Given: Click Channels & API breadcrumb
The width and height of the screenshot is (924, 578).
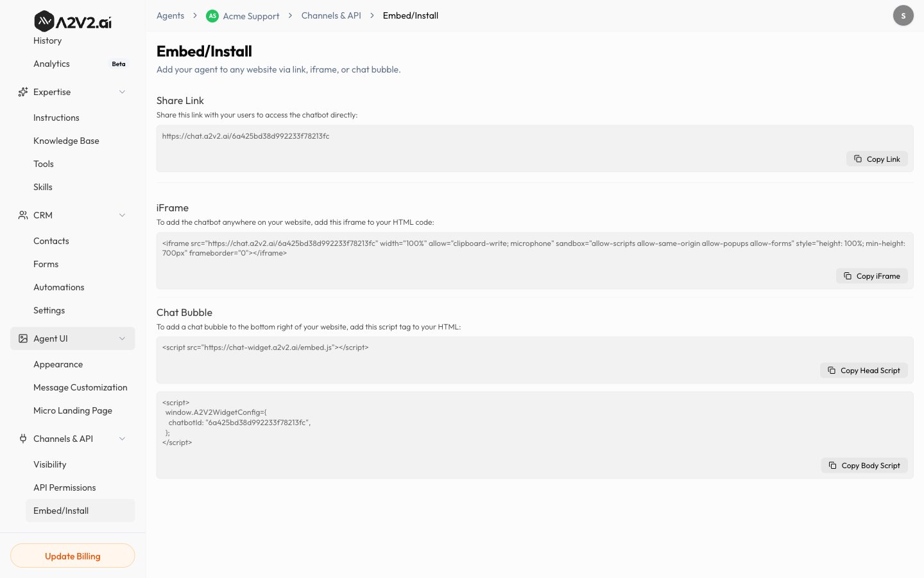Looking at the screenshot, I should click(331, 15).
